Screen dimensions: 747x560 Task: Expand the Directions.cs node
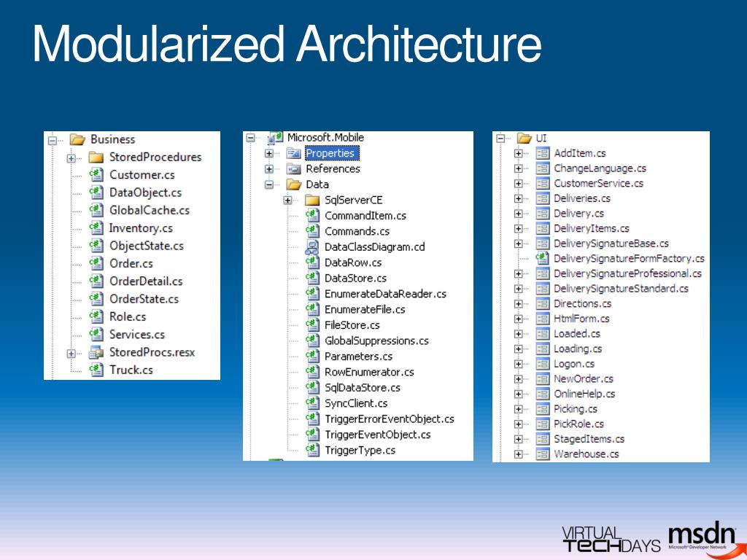(x=519, y=304)
